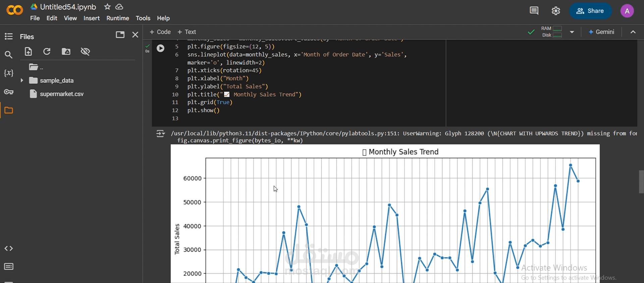
Task: Open the Tools menu
Action: tap(143, 18)
